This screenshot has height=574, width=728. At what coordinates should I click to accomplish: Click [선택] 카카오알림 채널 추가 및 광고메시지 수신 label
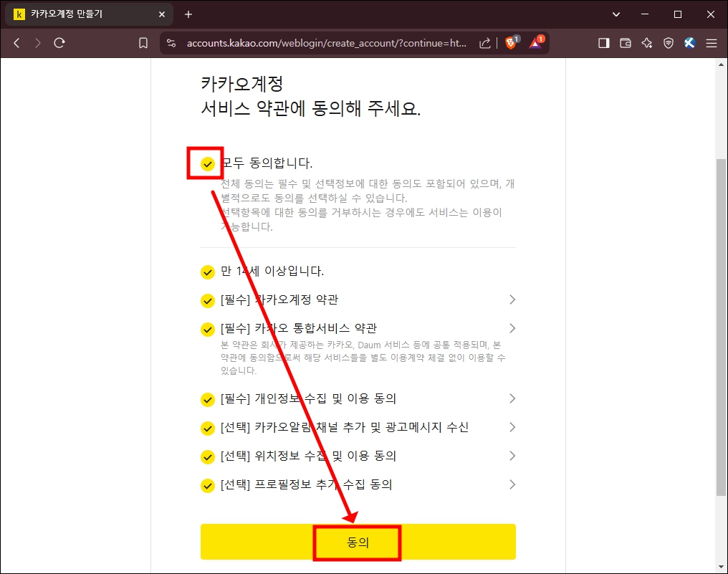(x=345, y=427)
